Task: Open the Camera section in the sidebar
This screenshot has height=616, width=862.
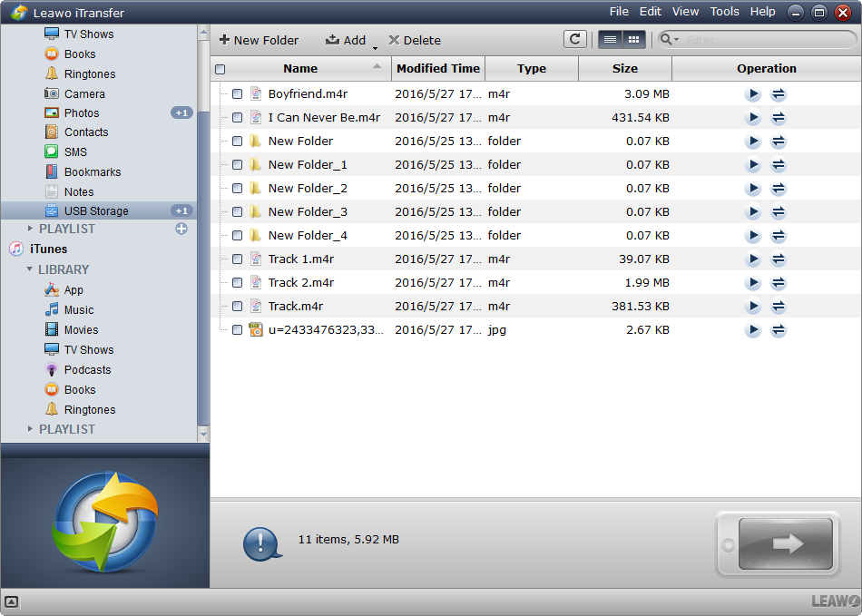Action: pos(83,93)
